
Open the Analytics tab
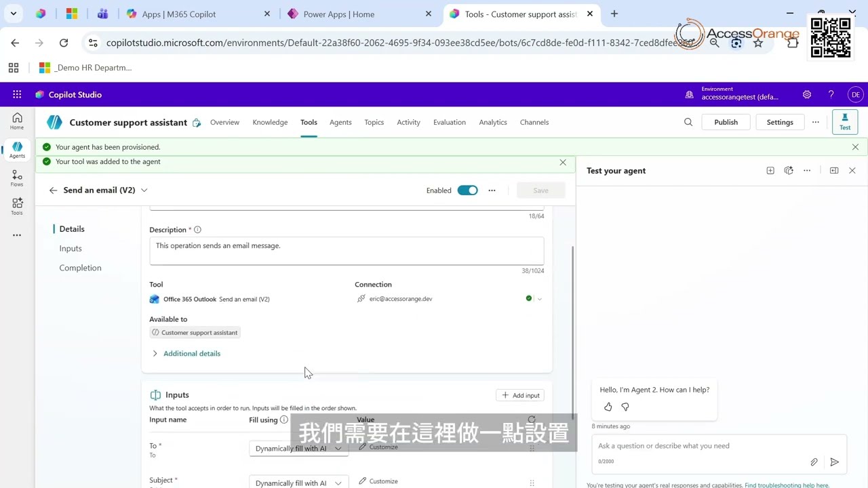(493, 123)
